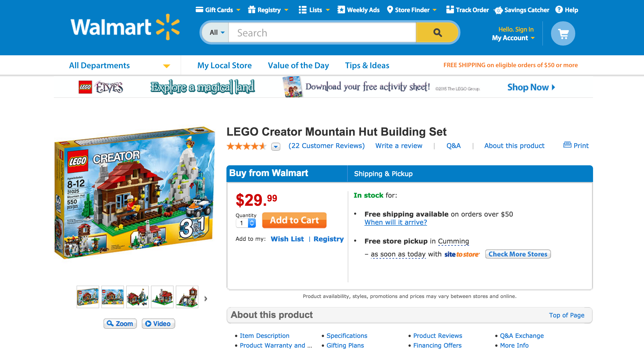Click the Store Finder pin icon
Screen dimensions: 644x360
pyautogui.click(x=390, y=10)
